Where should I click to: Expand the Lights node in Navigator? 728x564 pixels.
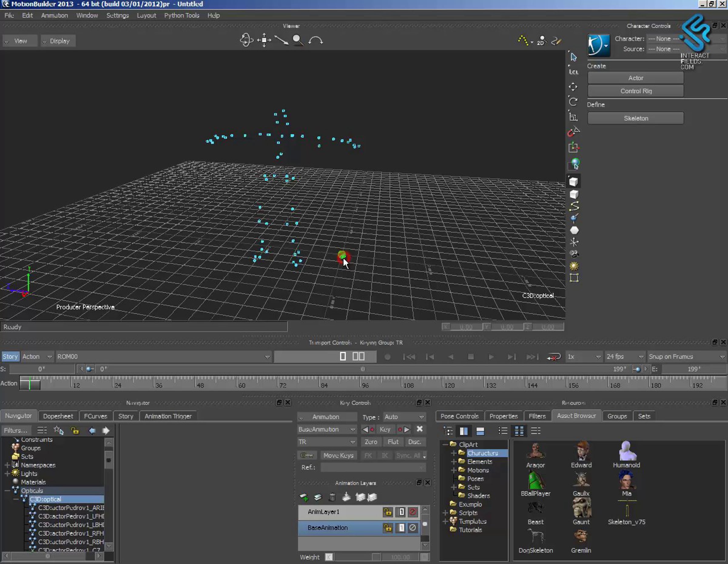tap(7, 473)
